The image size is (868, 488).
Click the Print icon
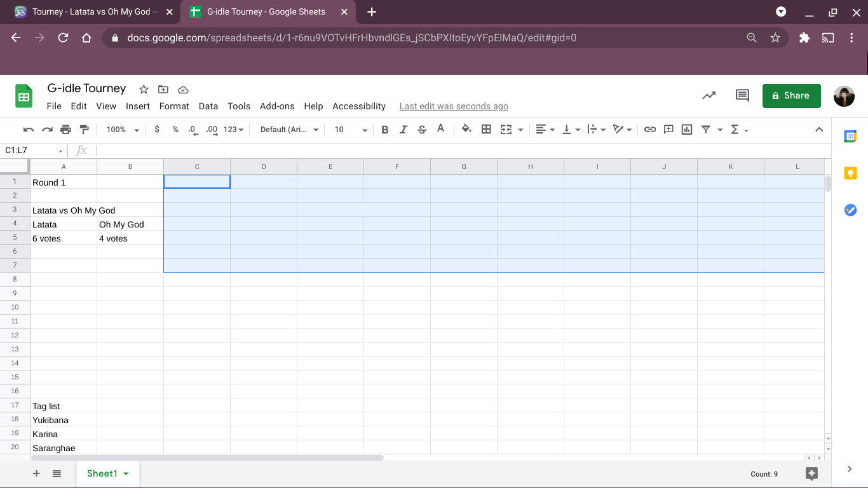click(65, 130)
